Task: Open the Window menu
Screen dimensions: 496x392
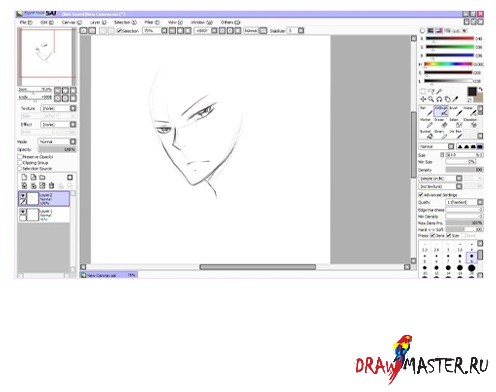Action: coord(202,22)
